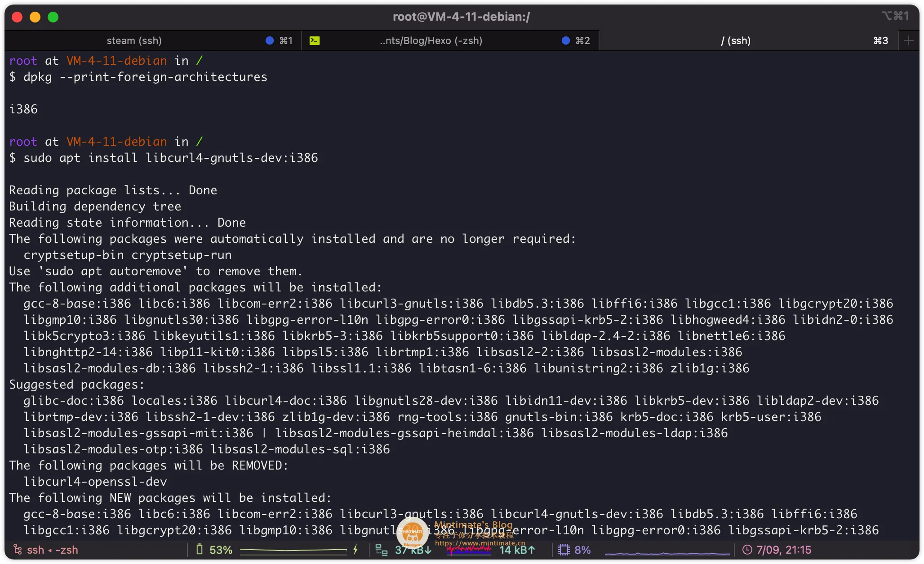Click the glibc-doc:i386 package name
The height and width of the screenshot is (564, 924).
coord(74,401)
